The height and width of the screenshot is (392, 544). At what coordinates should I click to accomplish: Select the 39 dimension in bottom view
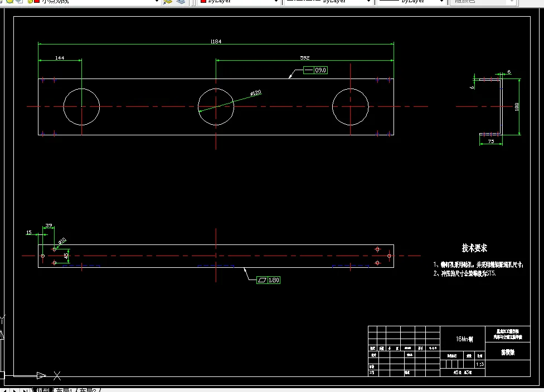pos(49,226)
